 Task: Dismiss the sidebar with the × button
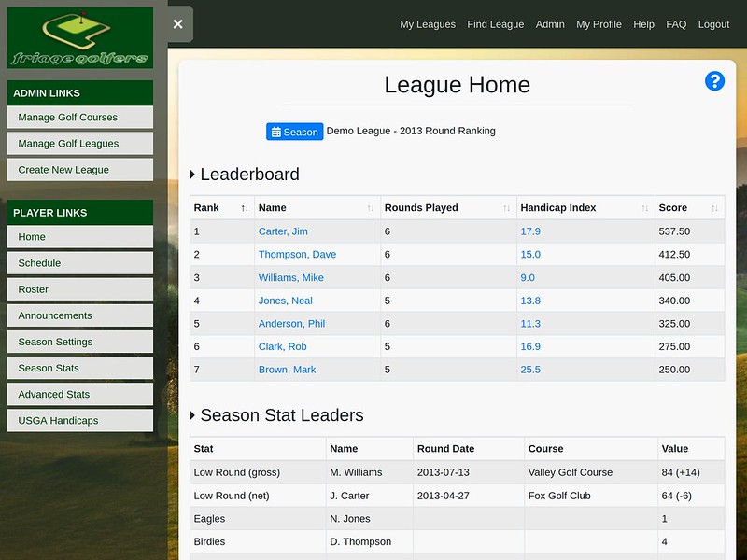[177, 24]
